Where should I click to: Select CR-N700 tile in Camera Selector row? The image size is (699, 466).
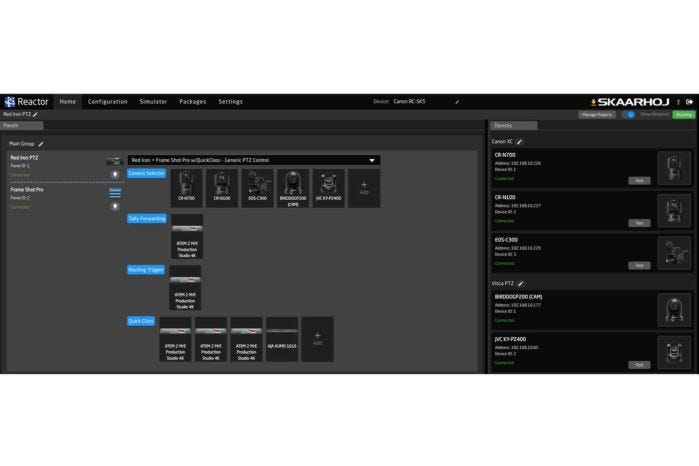[x=186, y=188]
